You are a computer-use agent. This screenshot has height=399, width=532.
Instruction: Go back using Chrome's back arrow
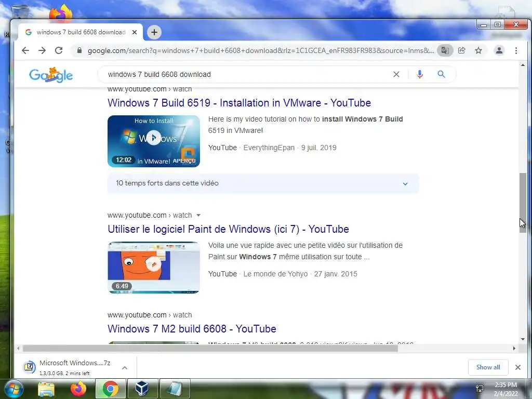tap(25, 50)
